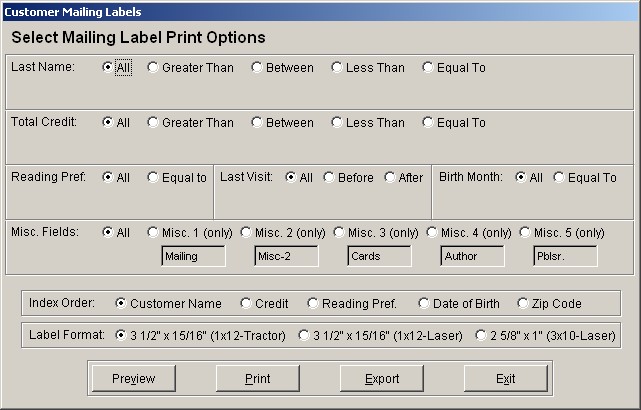The image size is (641, 410).
Task: Click the Cards text field
Action: coord(379,256)
